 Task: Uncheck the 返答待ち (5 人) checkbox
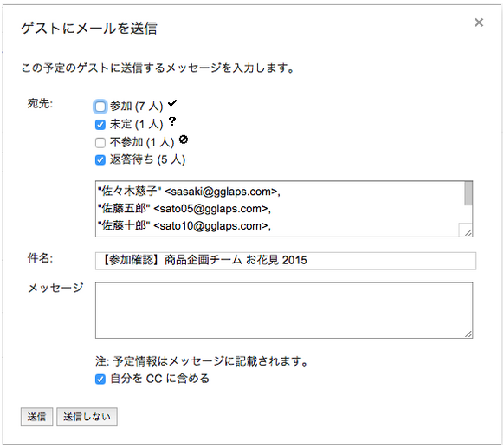[x=100, y=159]
